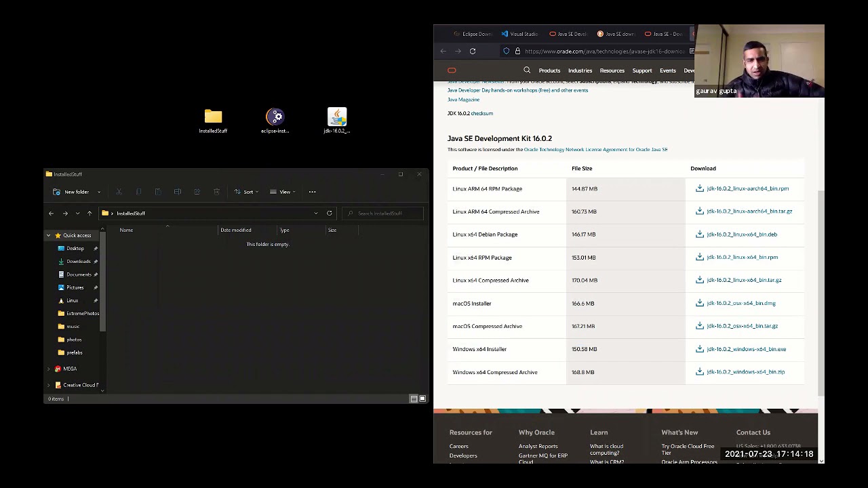Open the New folder dropdown arrow
Image resolution: width=868 pixels, height=488 pixels.
pos(99,192)
